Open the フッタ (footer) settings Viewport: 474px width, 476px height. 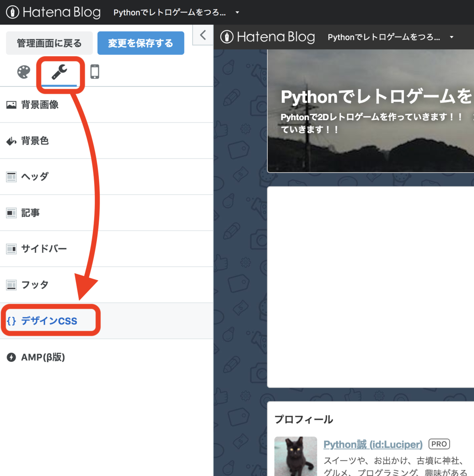34,284
